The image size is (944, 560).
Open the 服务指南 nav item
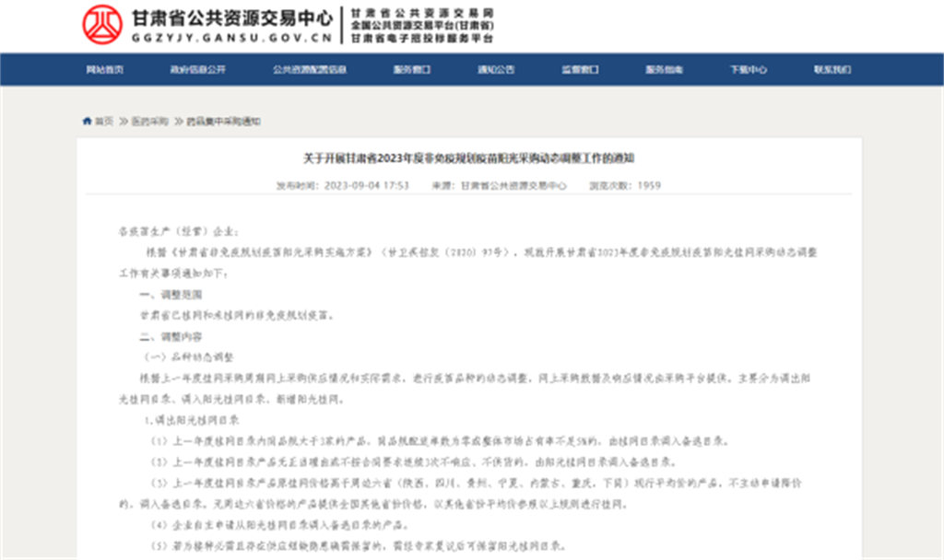click(x=664, y=70)
